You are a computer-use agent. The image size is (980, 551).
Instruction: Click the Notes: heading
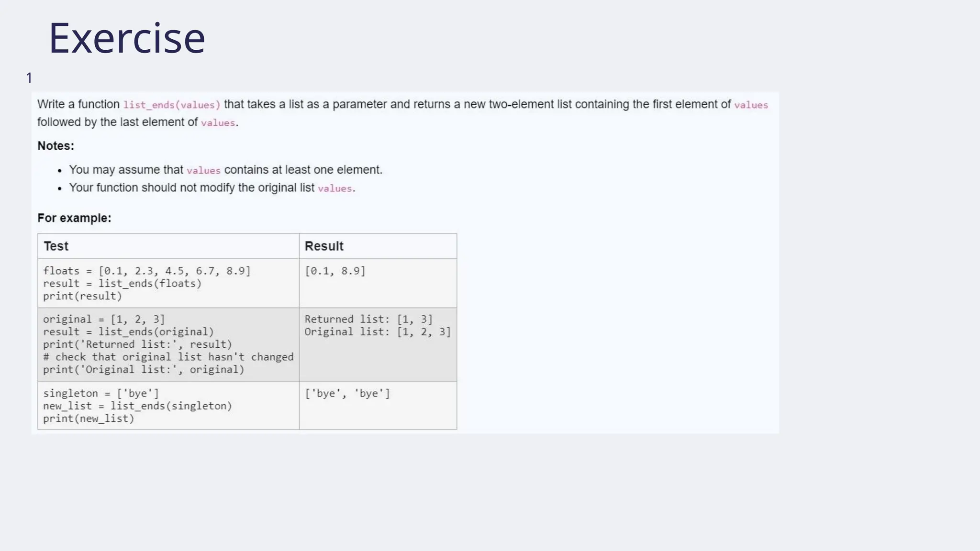click(x=56, y=146)
